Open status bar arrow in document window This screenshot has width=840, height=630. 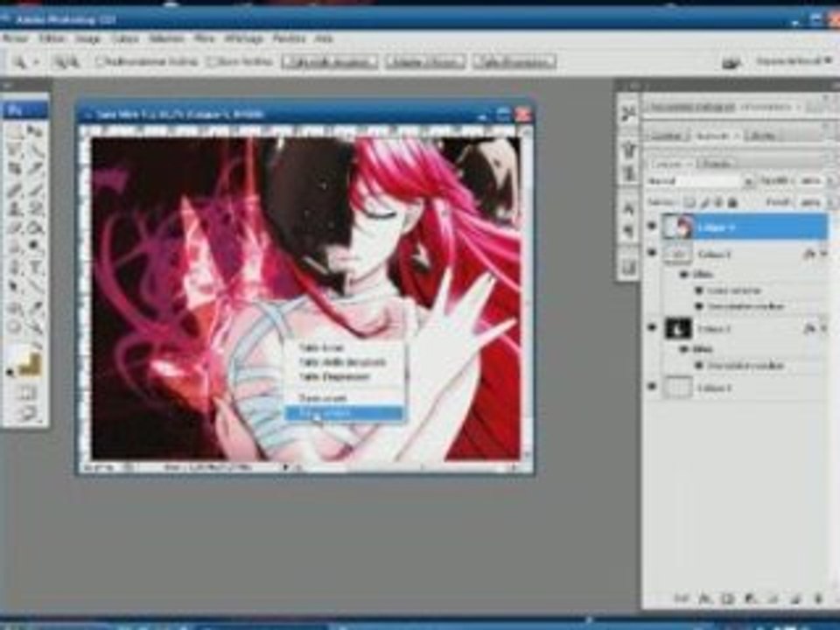click(285, 467)
